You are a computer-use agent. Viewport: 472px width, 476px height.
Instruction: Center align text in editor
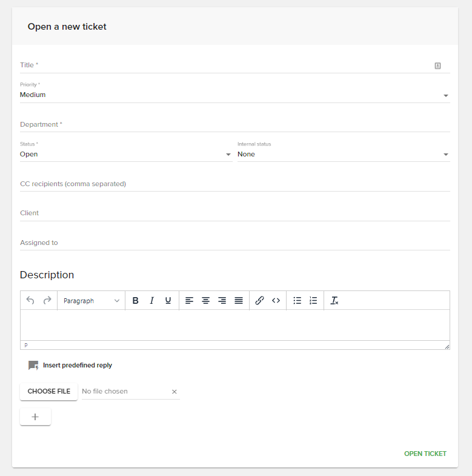[206, 301]
